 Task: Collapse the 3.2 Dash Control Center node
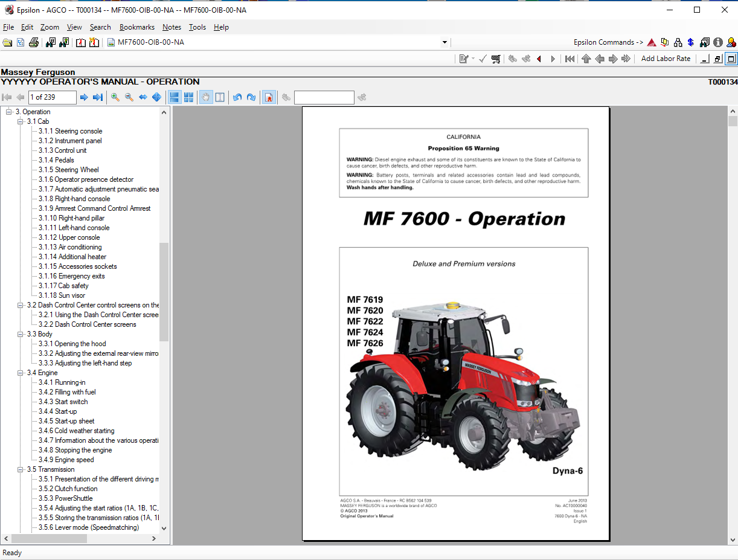(21, 305)
